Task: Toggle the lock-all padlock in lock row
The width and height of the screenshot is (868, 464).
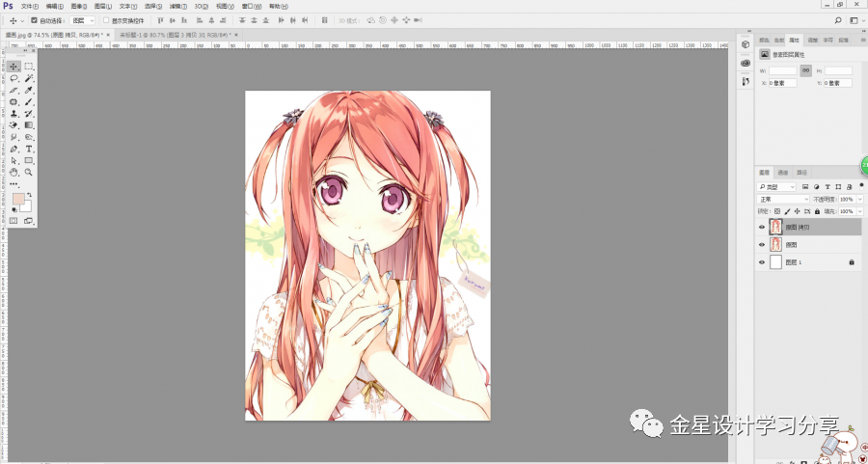Action: coord(818,211)
